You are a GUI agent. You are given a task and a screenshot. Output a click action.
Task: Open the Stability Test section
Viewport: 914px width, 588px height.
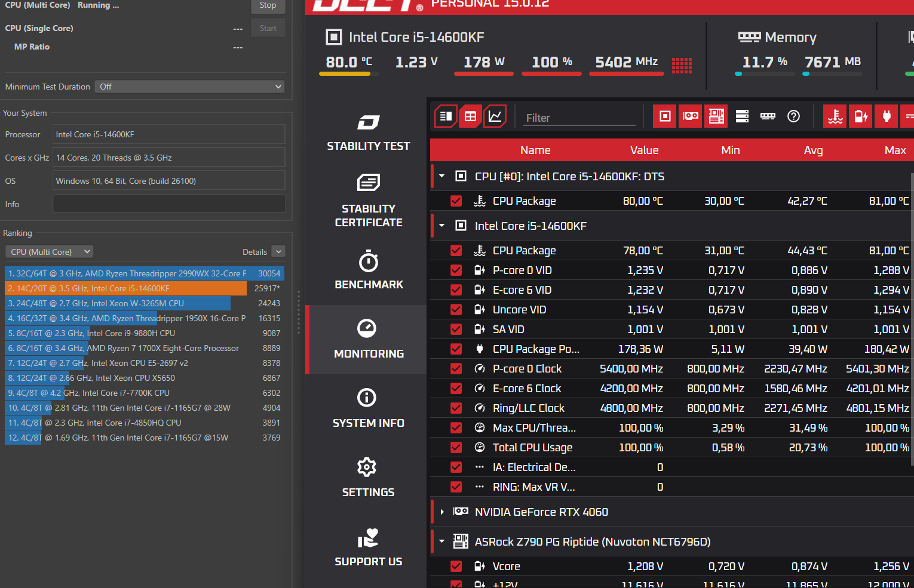(x=368, y=133)
